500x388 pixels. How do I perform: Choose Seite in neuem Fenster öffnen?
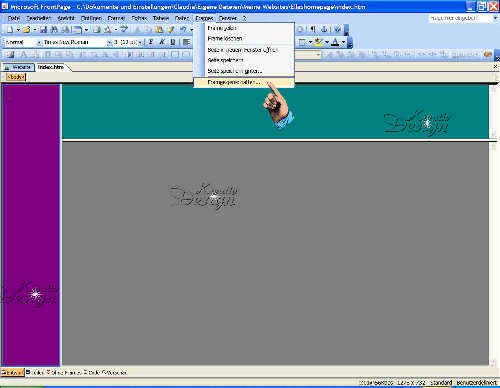(243, 50)
